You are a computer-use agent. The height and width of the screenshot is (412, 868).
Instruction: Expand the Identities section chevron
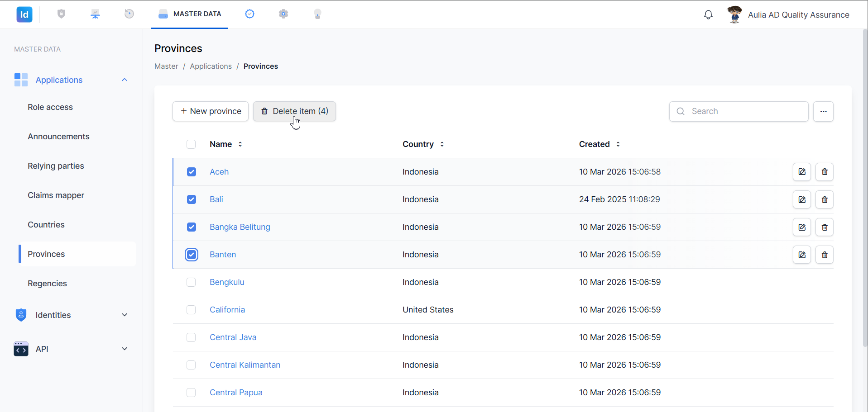click(125, 315)
